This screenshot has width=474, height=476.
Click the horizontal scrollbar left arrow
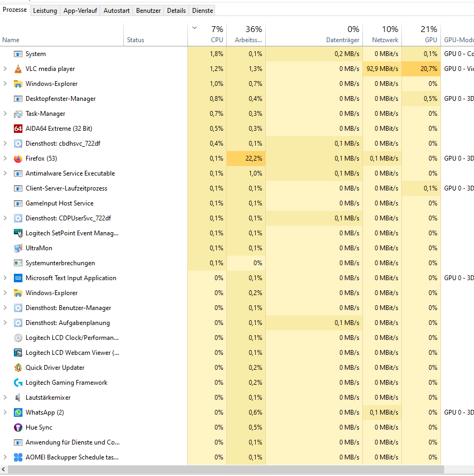click(3, 470)
